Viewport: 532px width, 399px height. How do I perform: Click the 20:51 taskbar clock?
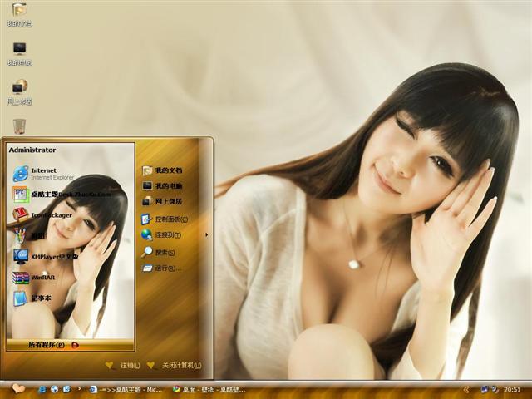coord(512,390)
